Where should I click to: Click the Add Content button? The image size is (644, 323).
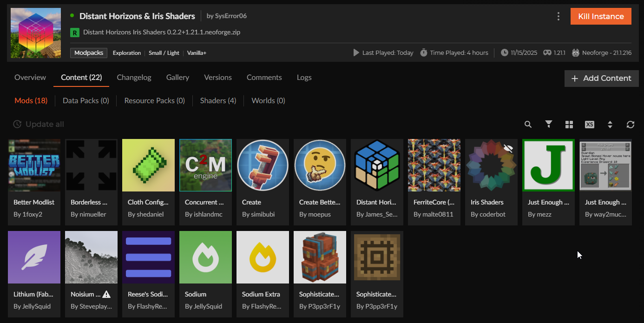pyautogui.click(x=601, y=78)
